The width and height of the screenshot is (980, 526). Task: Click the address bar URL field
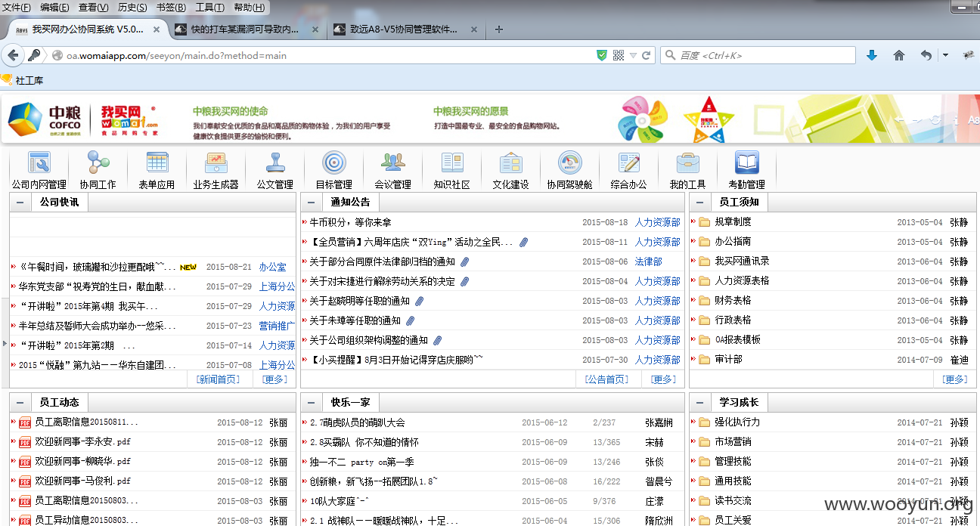coord(325,55)
